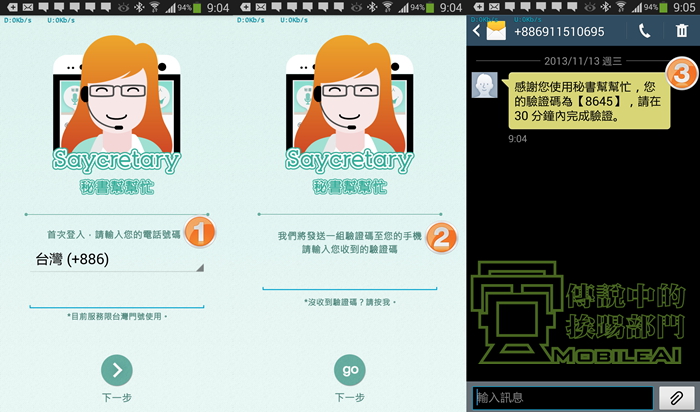
Task: Tap the 9:05 clock in SMS status bar
Action: pos(684,8)
